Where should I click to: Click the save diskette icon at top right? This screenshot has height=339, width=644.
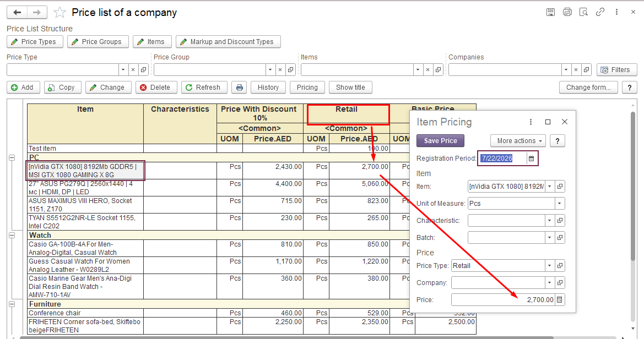[550, 12]
